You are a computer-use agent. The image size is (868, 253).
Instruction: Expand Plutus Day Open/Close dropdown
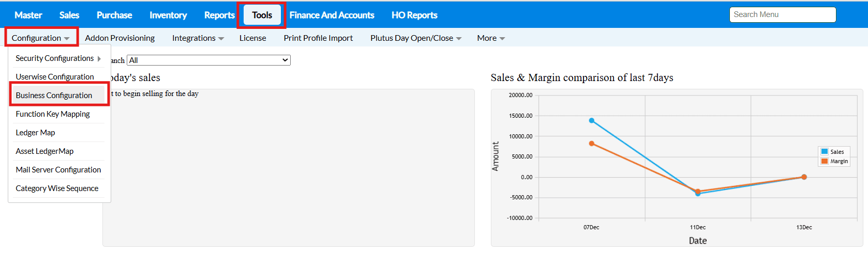[415, 38]
